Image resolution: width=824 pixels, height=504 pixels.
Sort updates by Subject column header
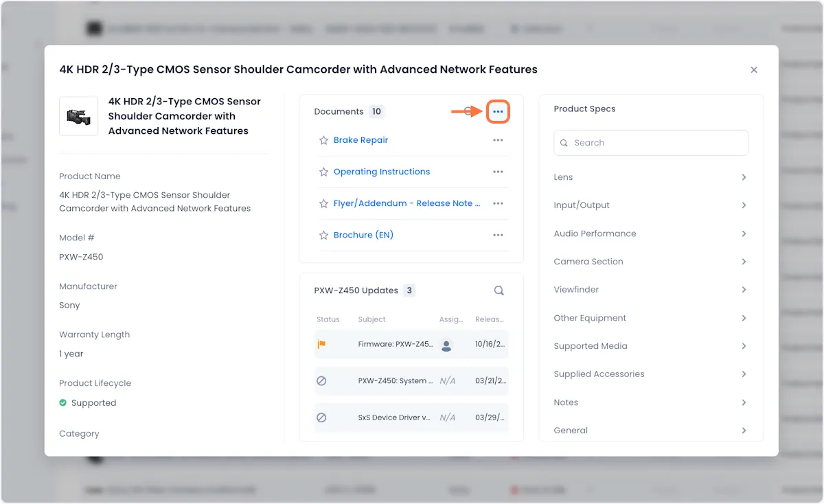[371, 319]
